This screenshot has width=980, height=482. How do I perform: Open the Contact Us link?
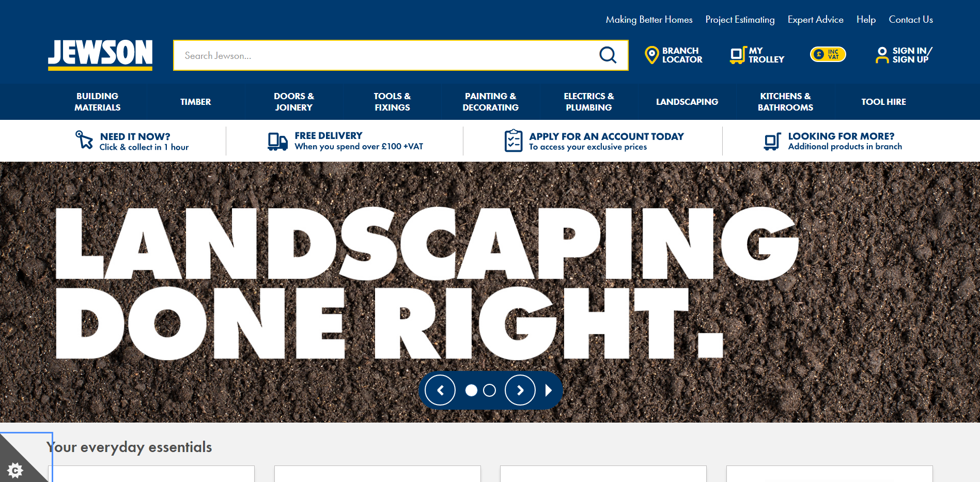[911, 20]
